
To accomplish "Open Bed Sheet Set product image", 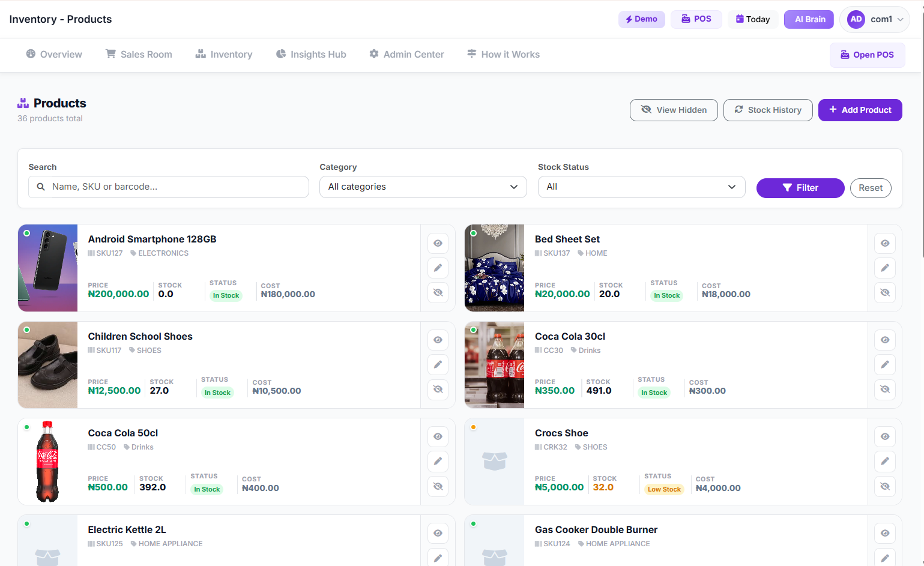I will pyautogui.click(x=494, y=268).
